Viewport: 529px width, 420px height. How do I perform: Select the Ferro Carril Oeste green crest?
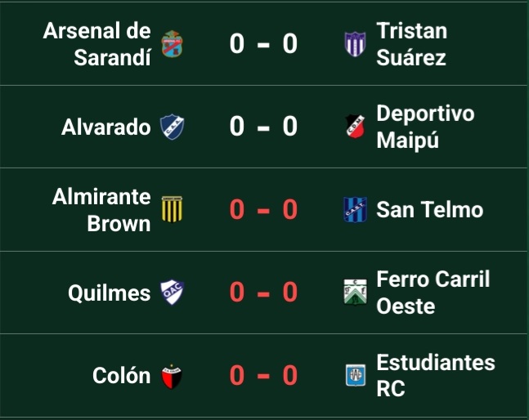pos(355,293)
